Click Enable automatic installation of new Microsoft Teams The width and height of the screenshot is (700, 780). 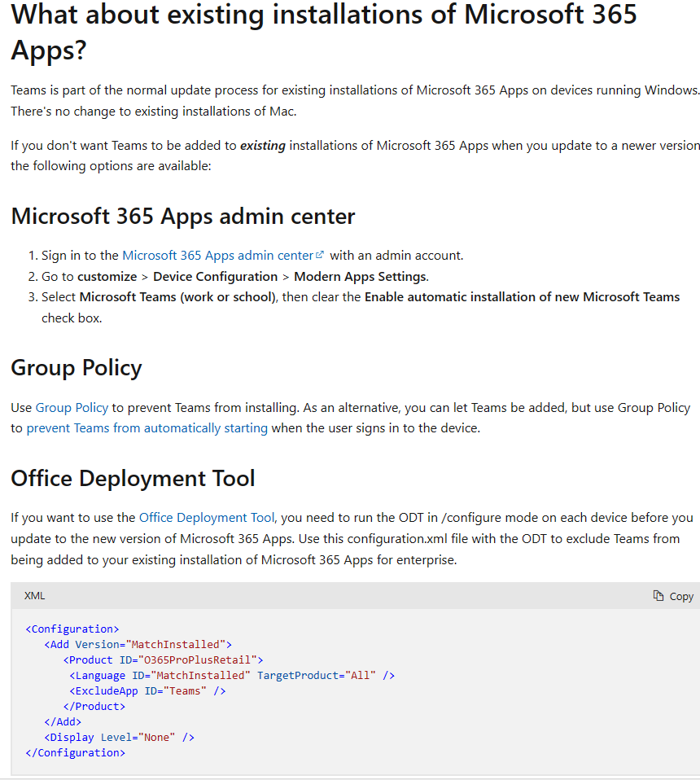[x=522, y=297]
